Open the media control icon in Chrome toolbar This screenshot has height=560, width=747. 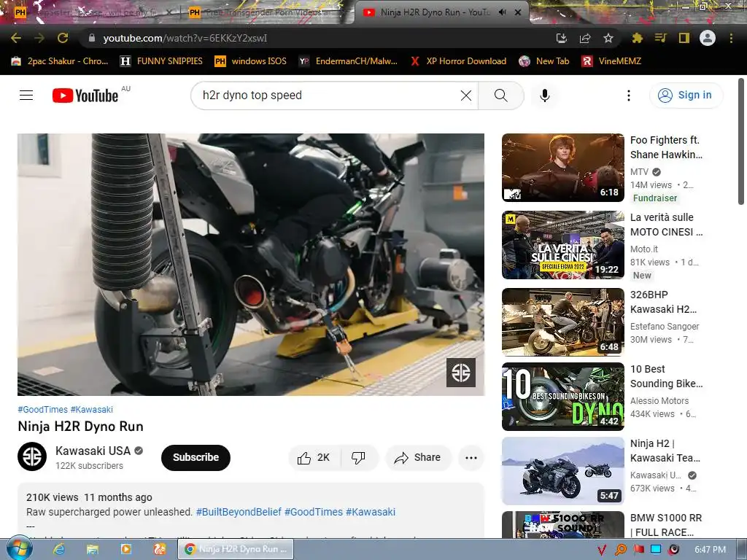[x=660, y=38]
